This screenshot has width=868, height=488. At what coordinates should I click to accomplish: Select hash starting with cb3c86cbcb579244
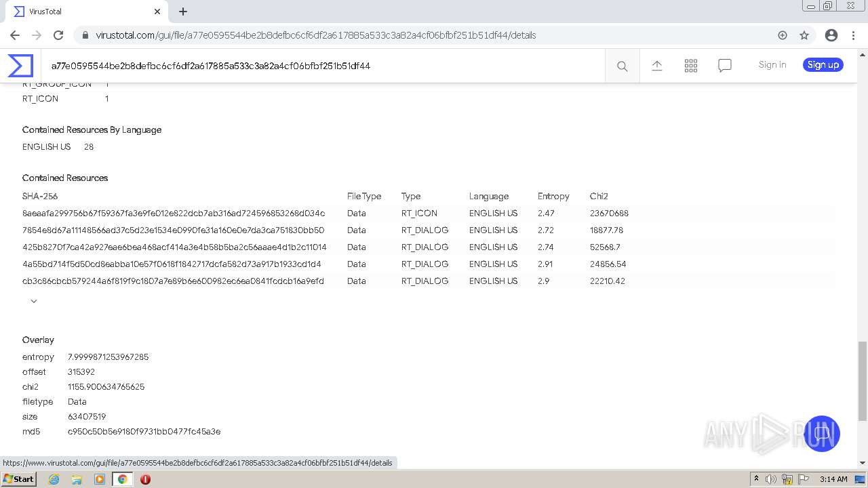[173, 281]
